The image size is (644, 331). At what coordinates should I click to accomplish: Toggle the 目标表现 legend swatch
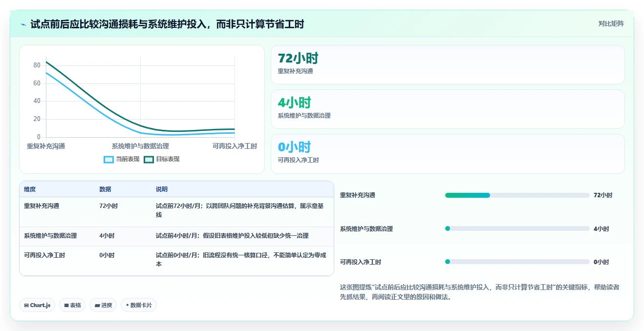point(149,159)
